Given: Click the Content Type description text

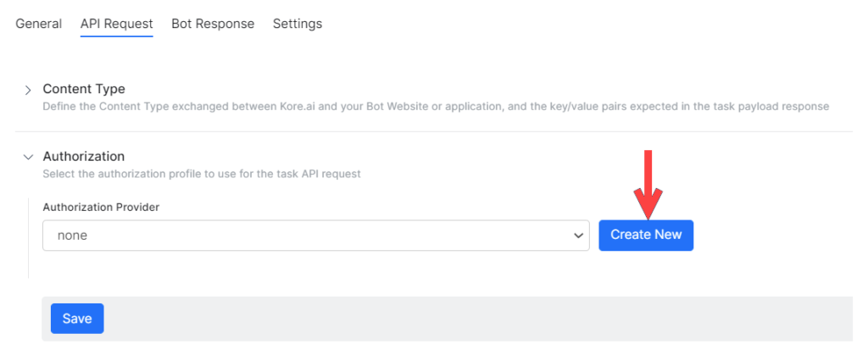Looking at the screenshot, I should click(435, 107).
